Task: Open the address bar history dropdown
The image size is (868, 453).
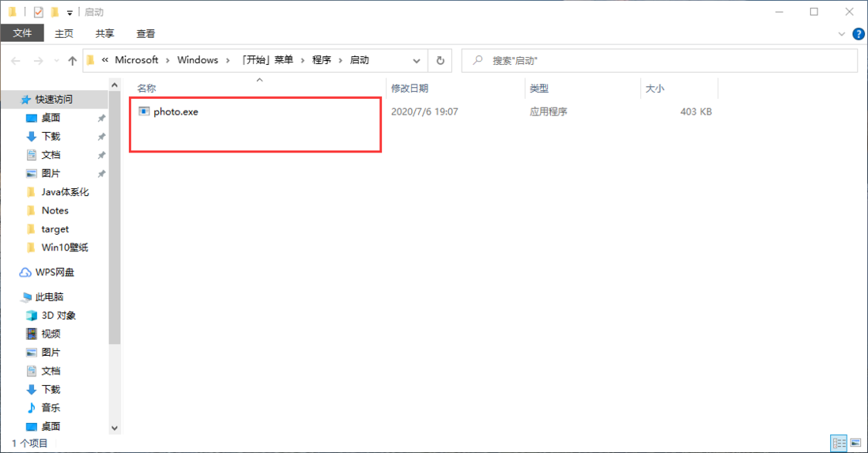Action: pyautogui.click(x=417, y=61)
